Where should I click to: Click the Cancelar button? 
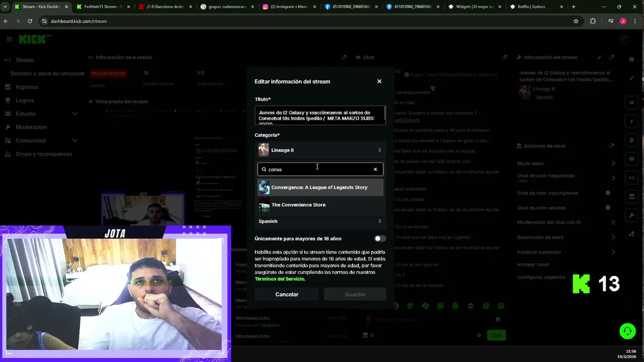pyautogui.click(x=287, y=295)
